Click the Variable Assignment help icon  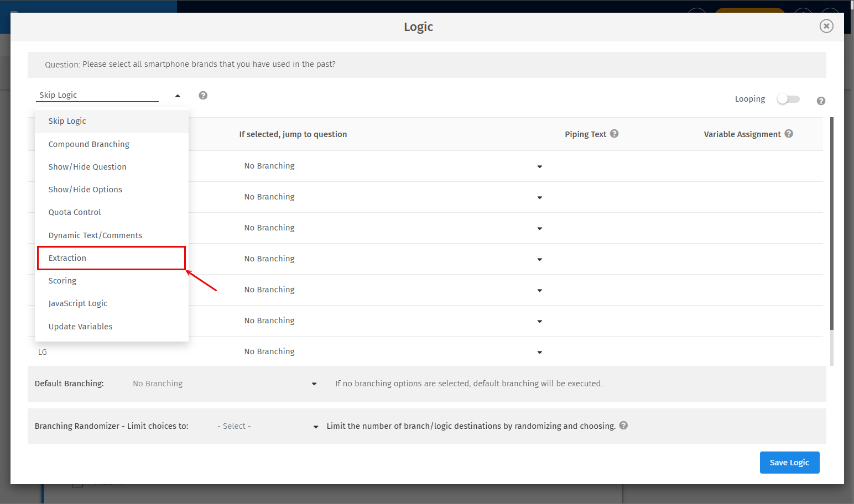(x=789, y=133)
